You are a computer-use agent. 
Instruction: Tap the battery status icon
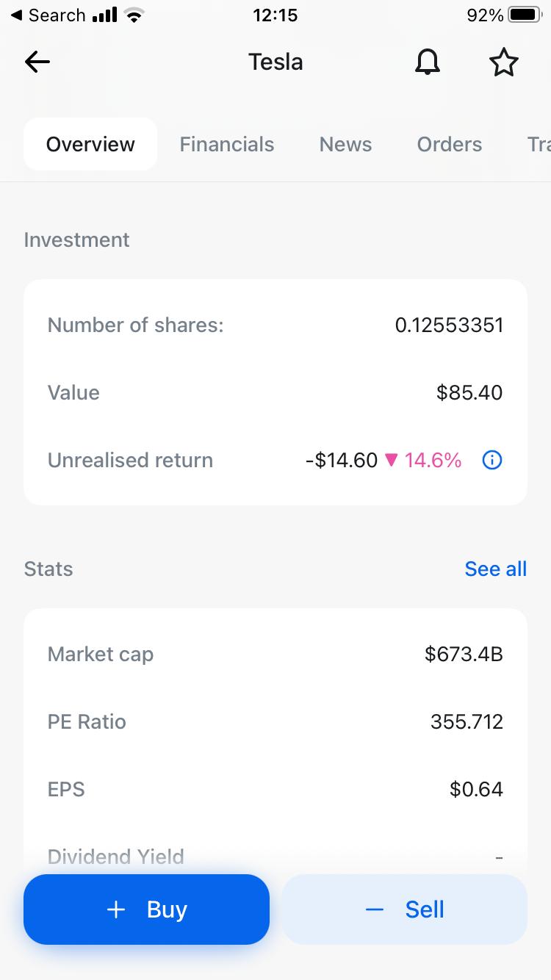coord(524,15)
